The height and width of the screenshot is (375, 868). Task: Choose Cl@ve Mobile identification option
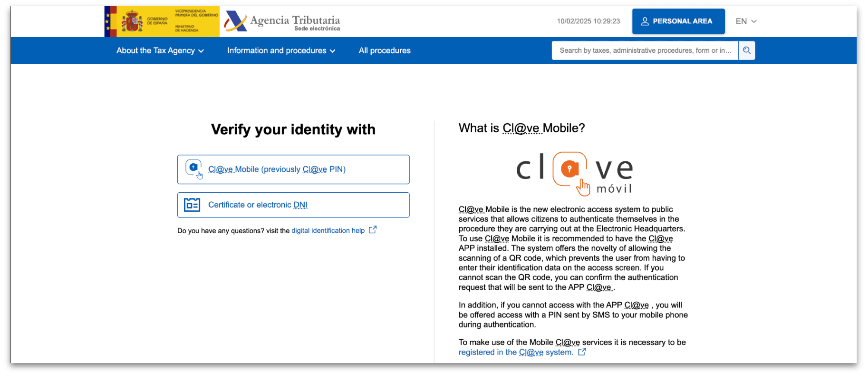tap(277, 169)
